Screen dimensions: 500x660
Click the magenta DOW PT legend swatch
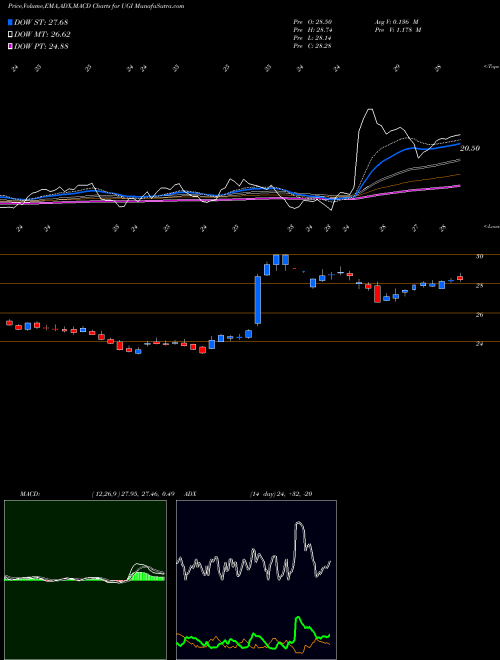11,46
